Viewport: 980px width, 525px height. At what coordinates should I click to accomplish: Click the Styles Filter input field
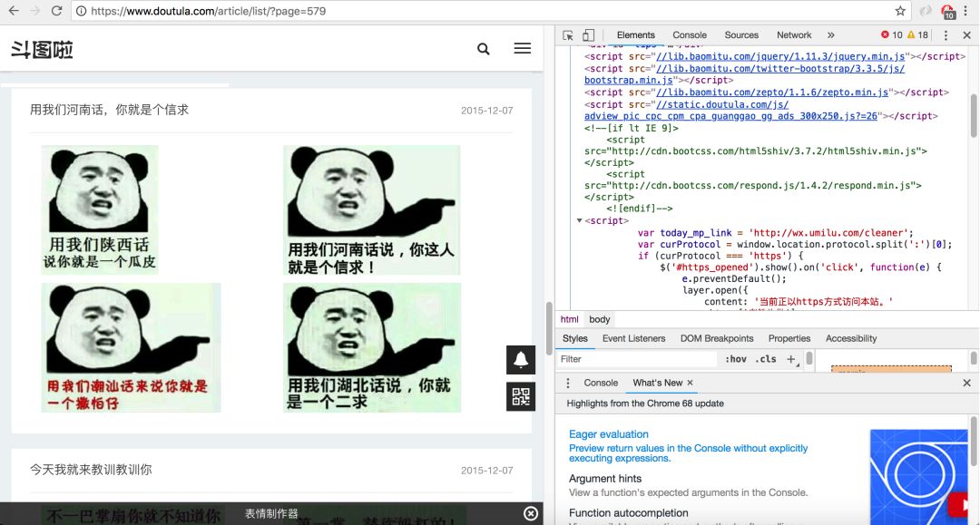click(x=637, y=359)
